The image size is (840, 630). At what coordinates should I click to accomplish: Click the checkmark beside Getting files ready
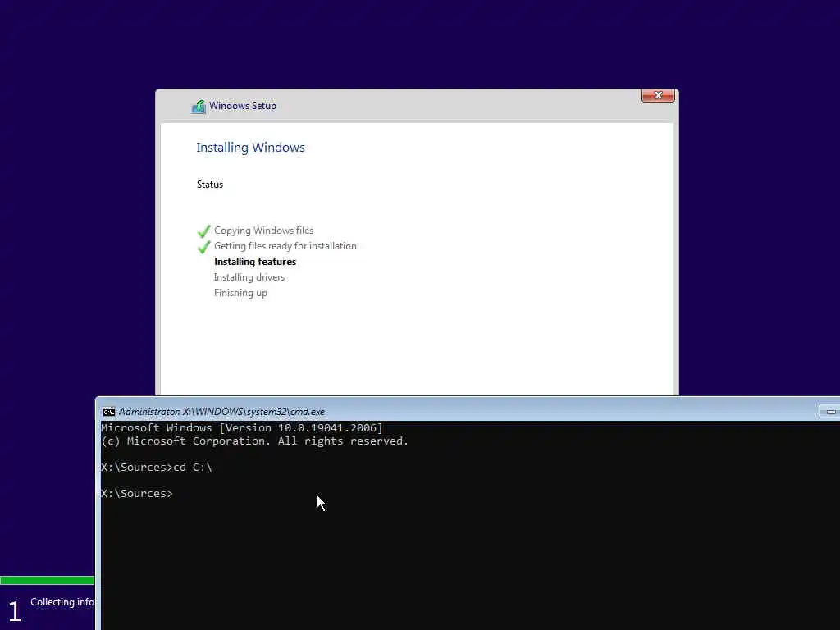coord(203,246)
